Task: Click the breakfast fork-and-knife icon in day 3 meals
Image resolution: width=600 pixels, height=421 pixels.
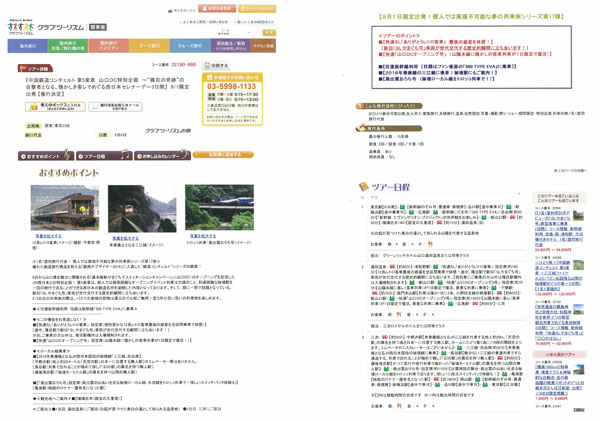Action: point(398,406)
